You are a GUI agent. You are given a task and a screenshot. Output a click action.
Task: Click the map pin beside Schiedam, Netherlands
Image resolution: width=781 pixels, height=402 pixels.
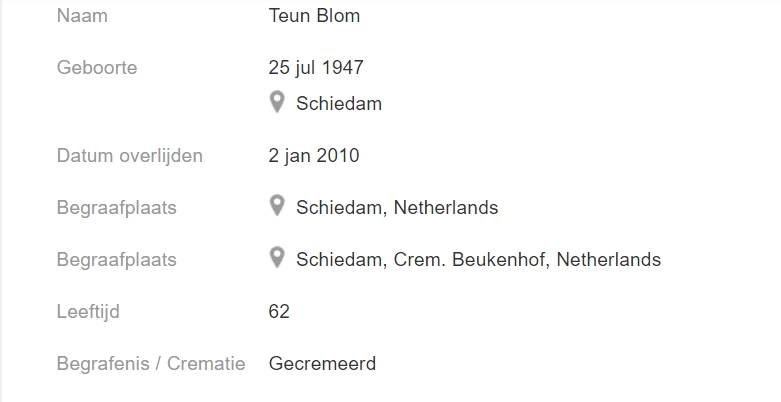coord(277,206)
